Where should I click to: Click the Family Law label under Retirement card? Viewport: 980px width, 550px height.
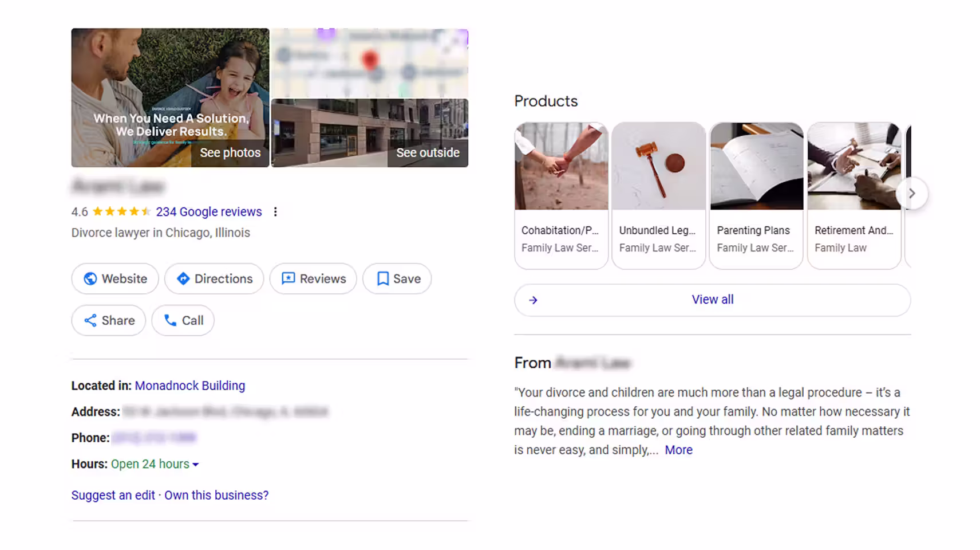pyautogui.click(x=840, y=248)
